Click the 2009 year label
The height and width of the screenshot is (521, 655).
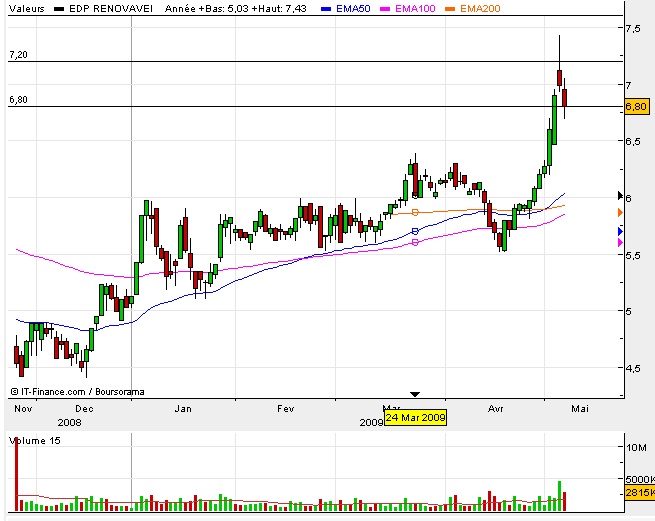click(371, 422)
